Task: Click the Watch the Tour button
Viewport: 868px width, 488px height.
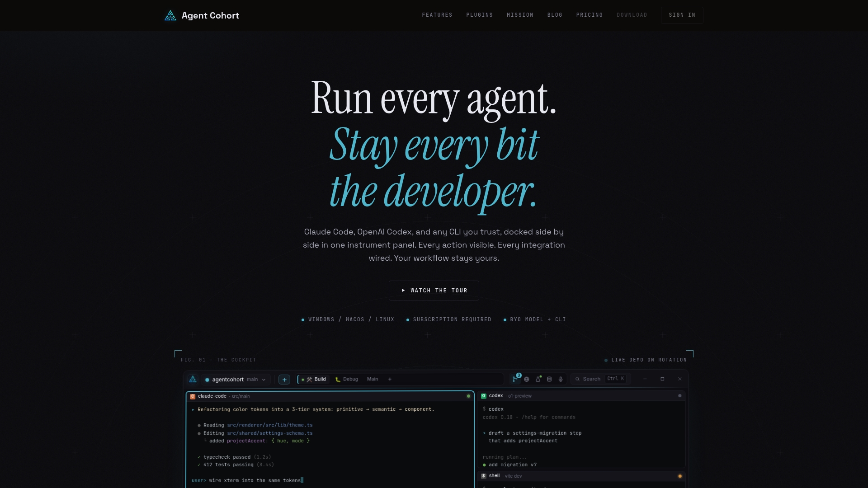Action: (x=434, y=291)
